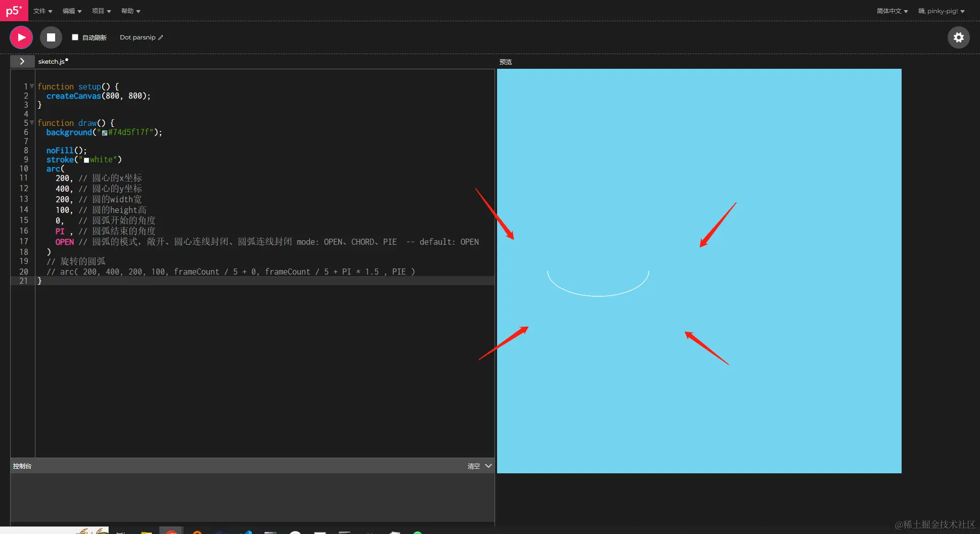Click the commented arc call on line 20
Image resolution: width=980 pixels, height=534 pixels.
pyautogui.click(x=231, y=272)
